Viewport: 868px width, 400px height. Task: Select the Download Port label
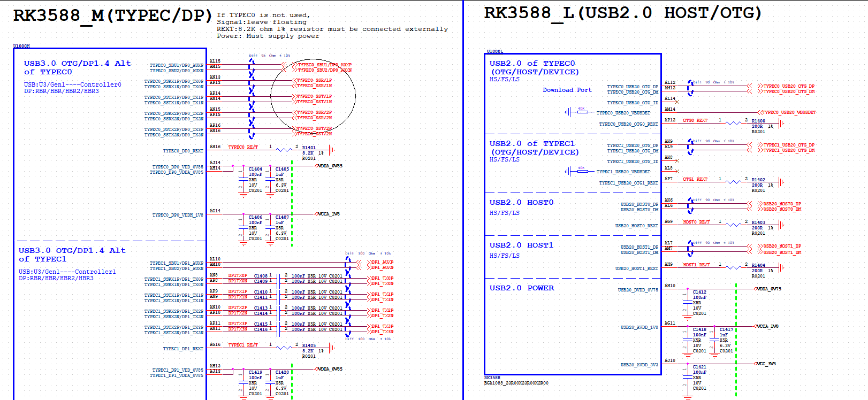coord(567,90)
